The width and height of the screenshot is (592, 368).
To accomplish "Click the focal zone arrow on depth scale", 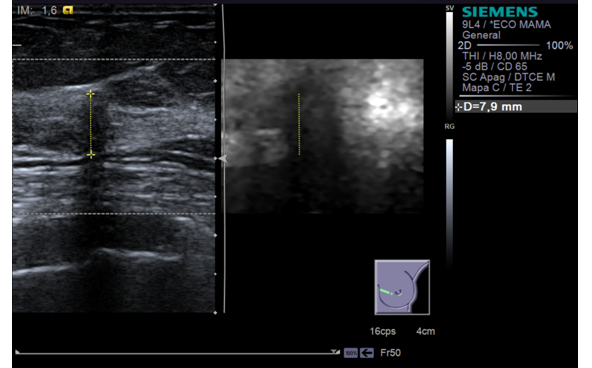I will click(223, 159).
